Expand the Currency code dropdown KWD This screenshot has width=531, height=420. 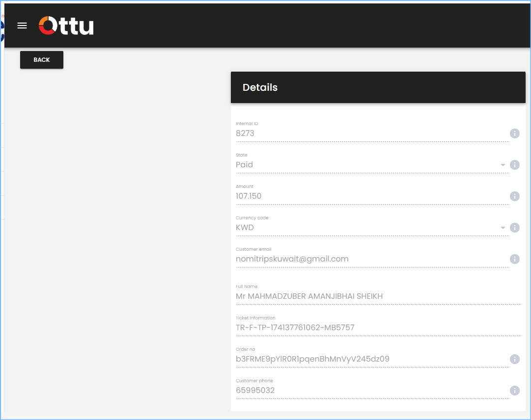click(x=372, y=228)
